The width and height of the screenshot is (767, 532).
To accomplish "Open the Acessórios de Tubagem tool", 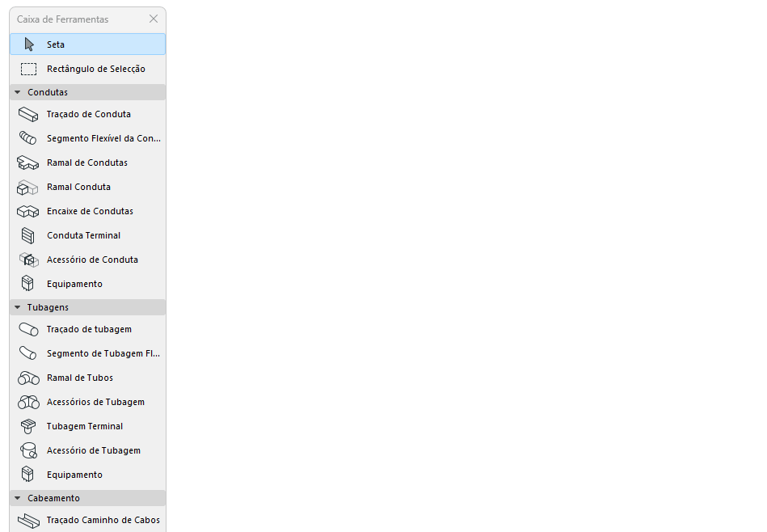I will 27,402.
